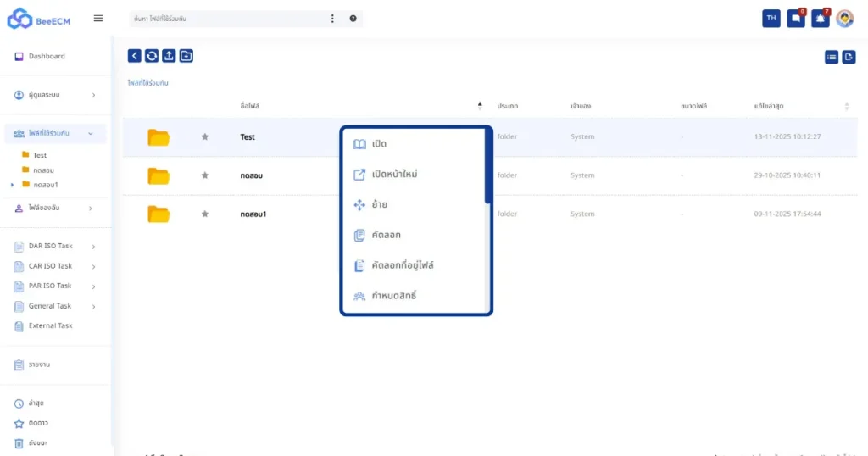
Task: Create a new folder with toolbar icon
Action: tap(186, 56)
